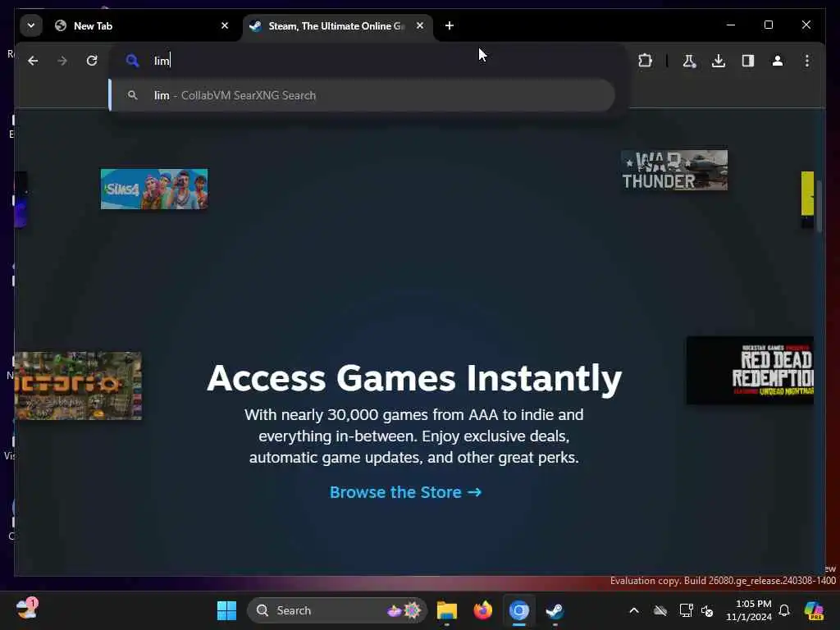Viewport: 840px width, 630px height.
Task: Open the Chrome Labs flask icon
Action: coord(689,61)
